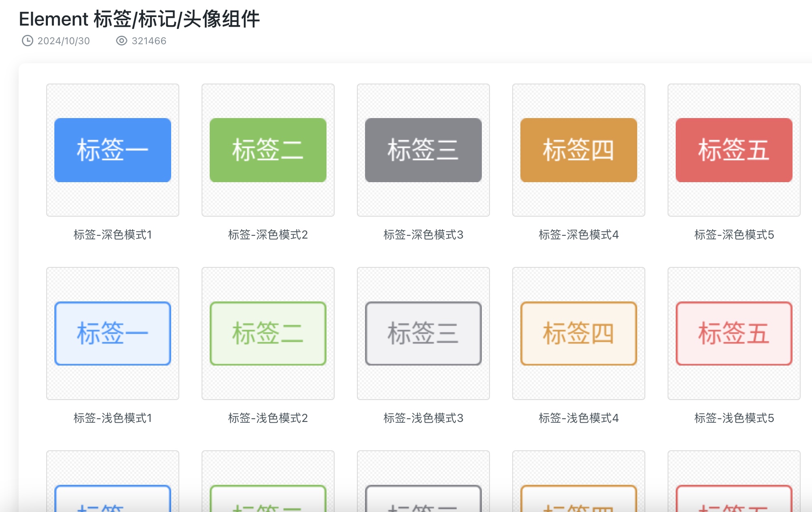This screenshot has height=512, width=812.
Task: Click the clock icon beside the date
Action: click(x=27, y=41)
